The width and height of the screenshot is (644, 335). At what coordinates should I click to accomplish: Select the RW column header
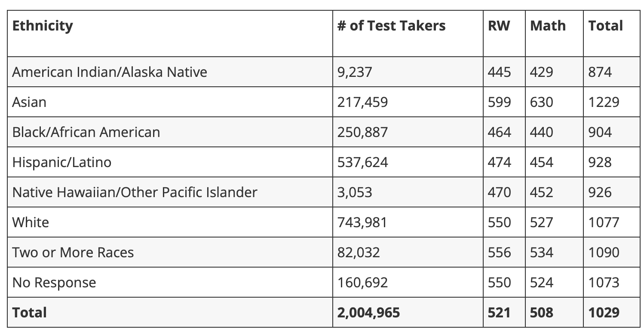[499, 26]
